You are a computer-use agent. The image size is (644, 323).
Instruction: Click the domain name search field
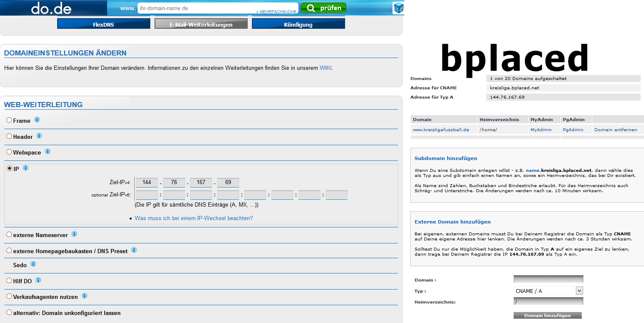click(x=218, y=8)
